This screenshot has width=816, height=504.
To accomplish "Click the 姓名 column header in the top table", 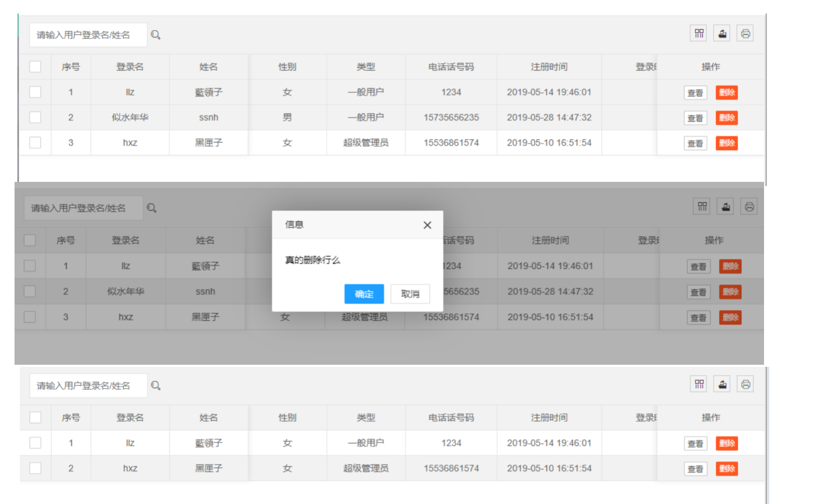I will click(x=208, y=67).
